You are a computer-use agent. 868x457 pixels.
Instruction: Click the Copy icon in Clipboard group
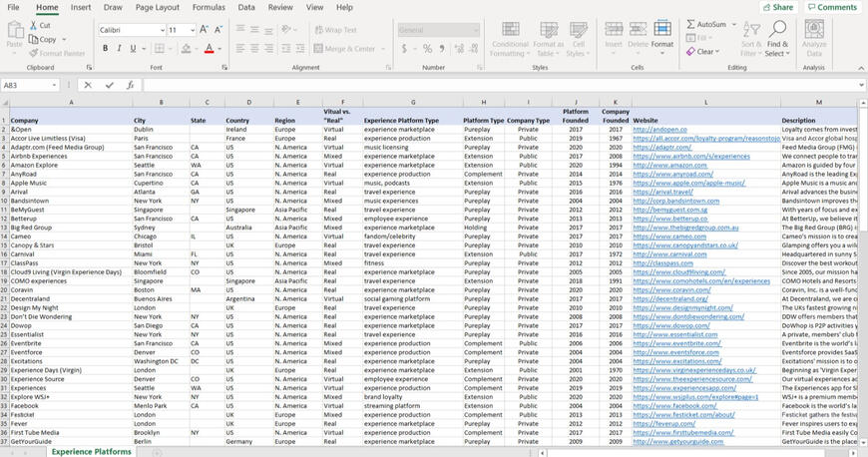click(x=33, y=40)
